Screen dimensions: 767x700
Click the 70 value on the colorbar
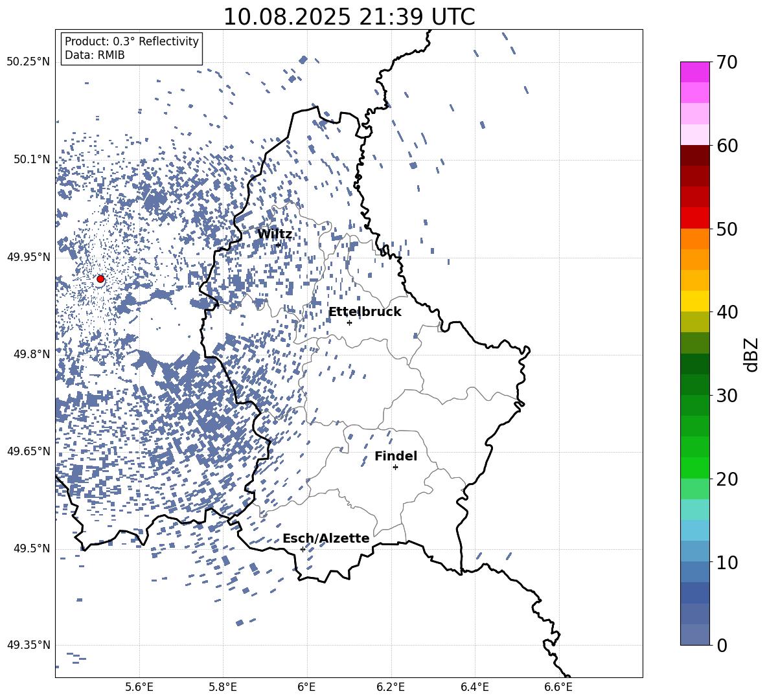coord(727,62)
